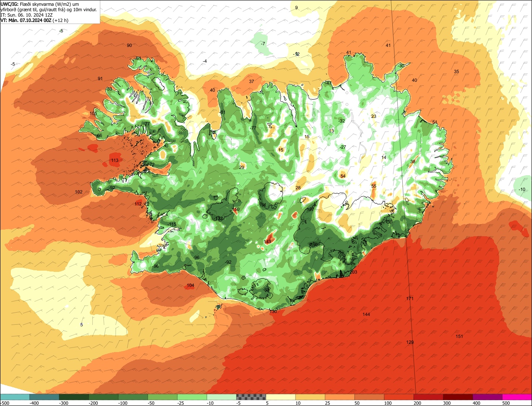The image size is (532, 406).
Task: Pick the red 200 to 300 swatch
Action: pyautogui.click(x=428, y=396)
